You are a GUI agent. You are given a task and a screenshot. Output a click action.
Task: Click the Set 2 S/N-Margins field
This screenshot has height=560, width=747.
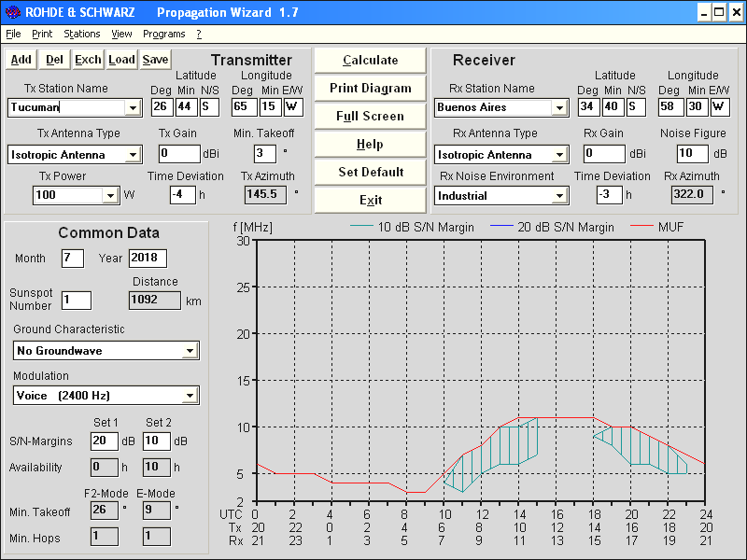pyautogui.click(x=157, y=441)
